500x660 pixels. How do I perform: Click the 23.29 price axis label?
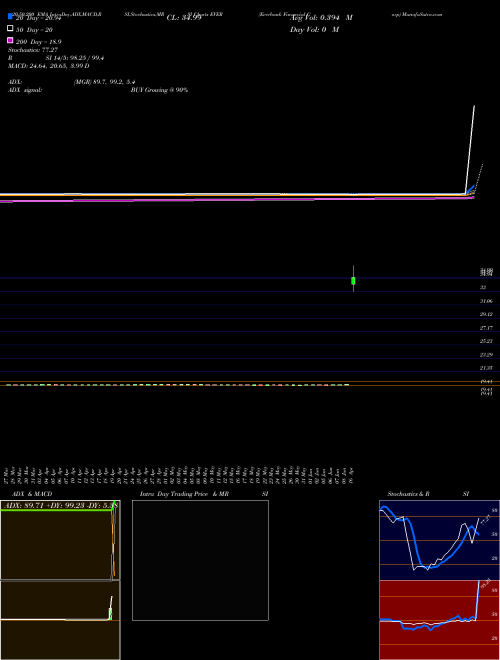(x=486, y=355)
